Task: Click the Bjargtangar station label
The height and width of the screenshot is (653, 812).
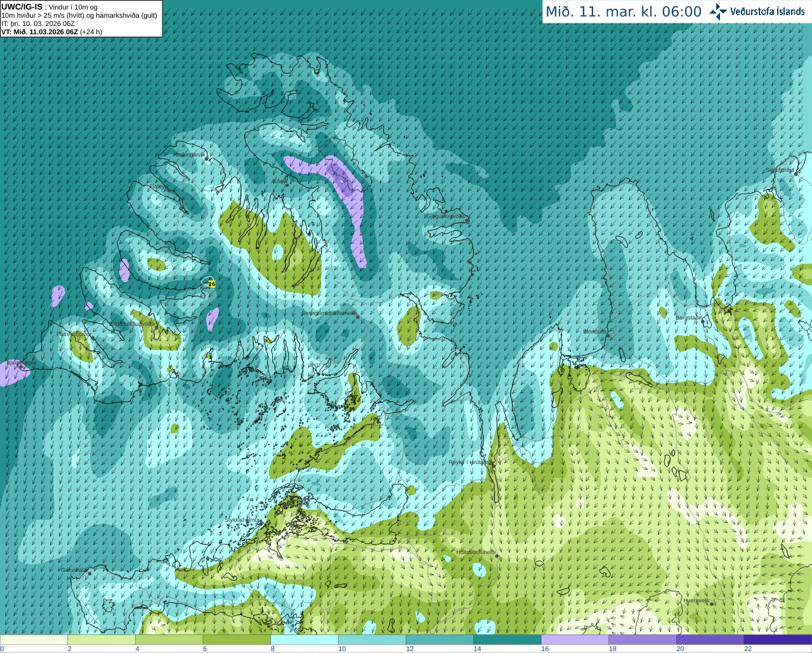Action: [x=21, y=363]
